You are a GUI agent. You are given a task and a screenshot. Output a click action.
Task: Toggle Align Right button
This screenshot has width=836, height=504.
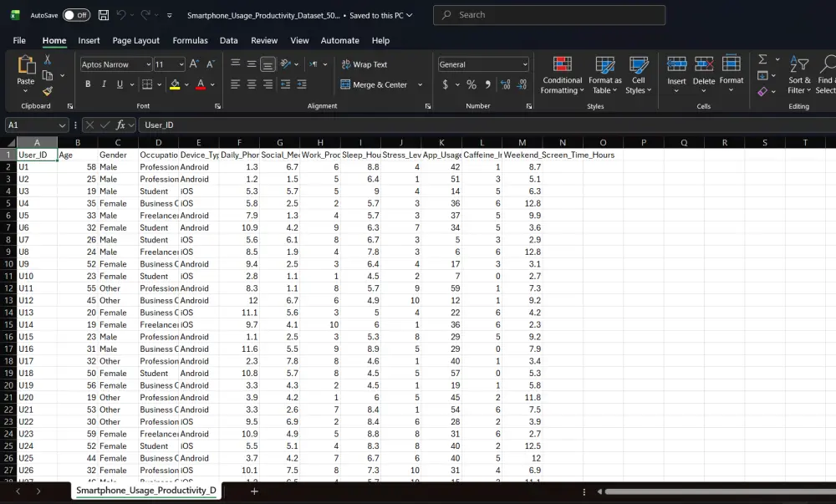coord(268,84)
